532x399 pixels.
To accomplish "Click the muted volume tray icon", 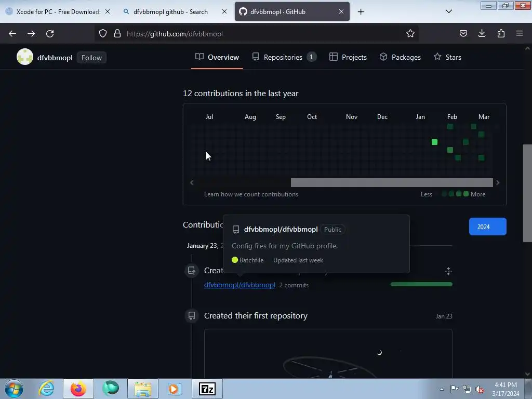I will (480, 390).
